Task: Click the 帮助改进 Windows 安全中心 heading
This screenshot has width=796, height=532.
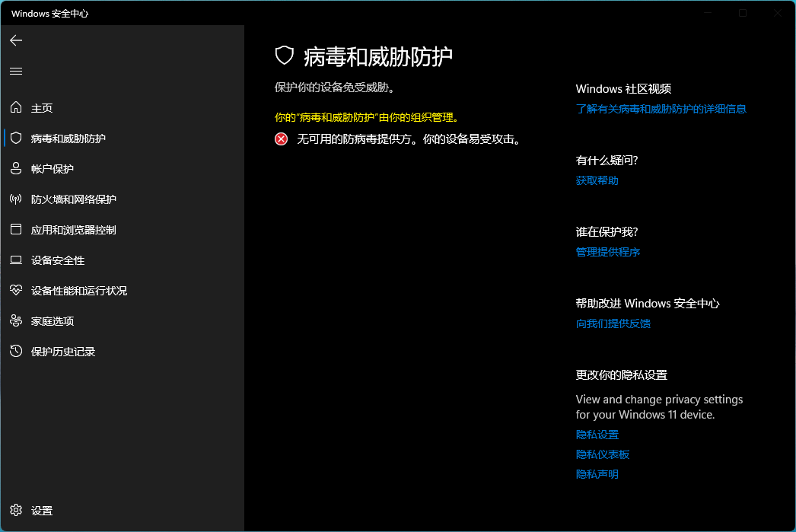Action: 648,304
